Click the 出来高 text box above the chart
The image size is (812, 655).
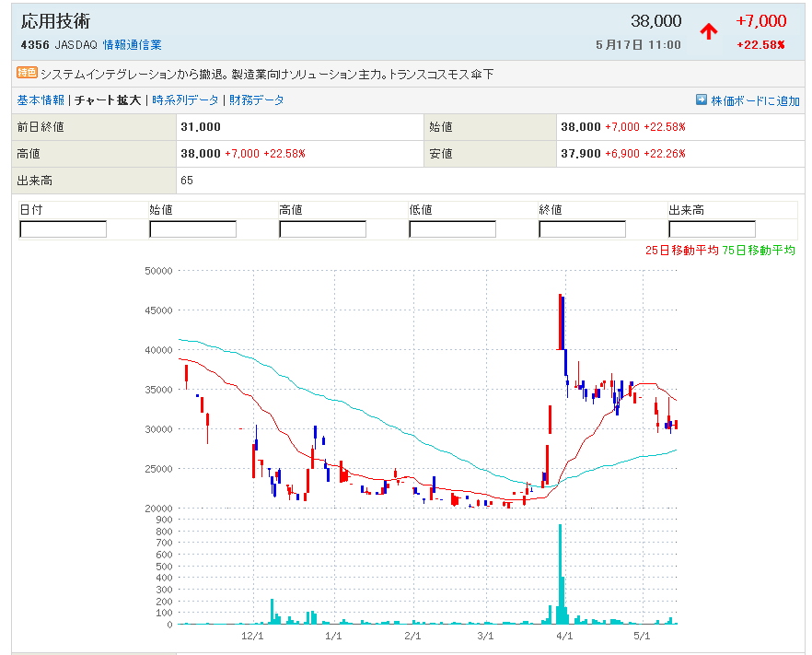coord(712,229)
